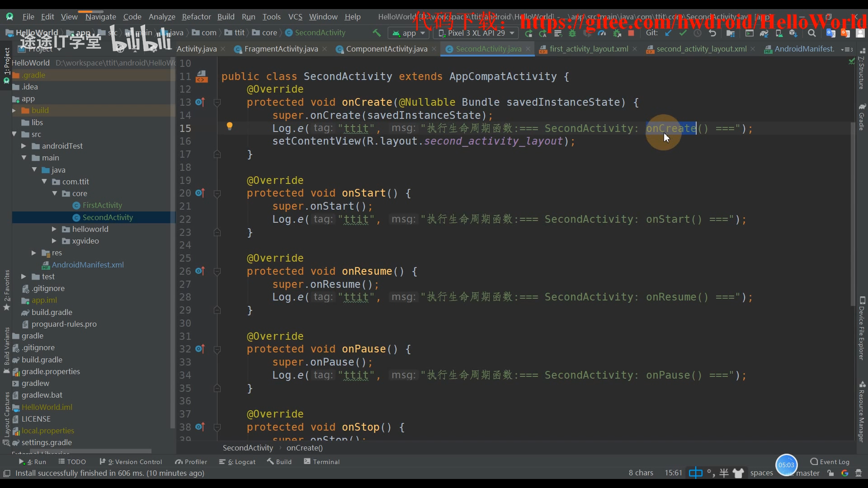The image size is (868, 488).
Task: Click override gutter marker on line 26
Action: 200,271
